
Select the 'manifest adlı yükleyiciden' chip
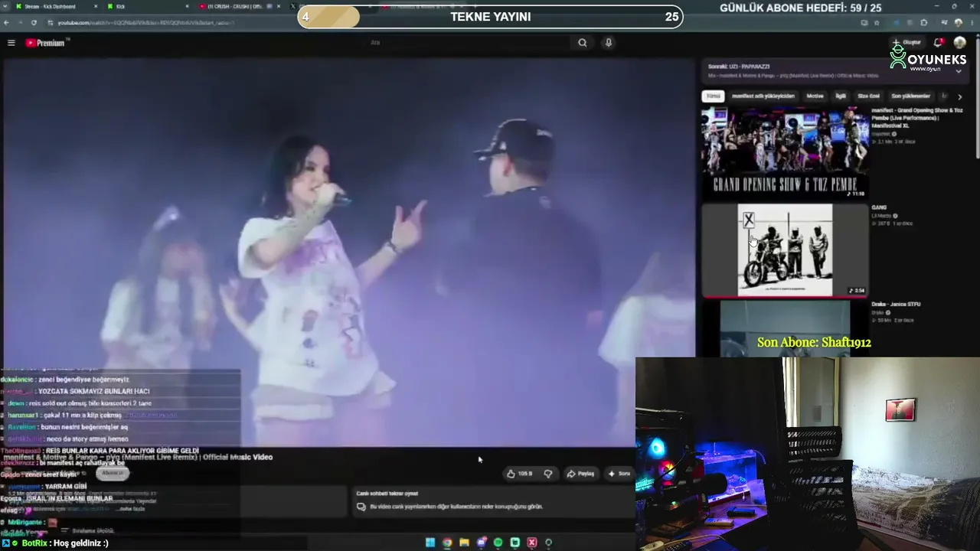point(763,96)
